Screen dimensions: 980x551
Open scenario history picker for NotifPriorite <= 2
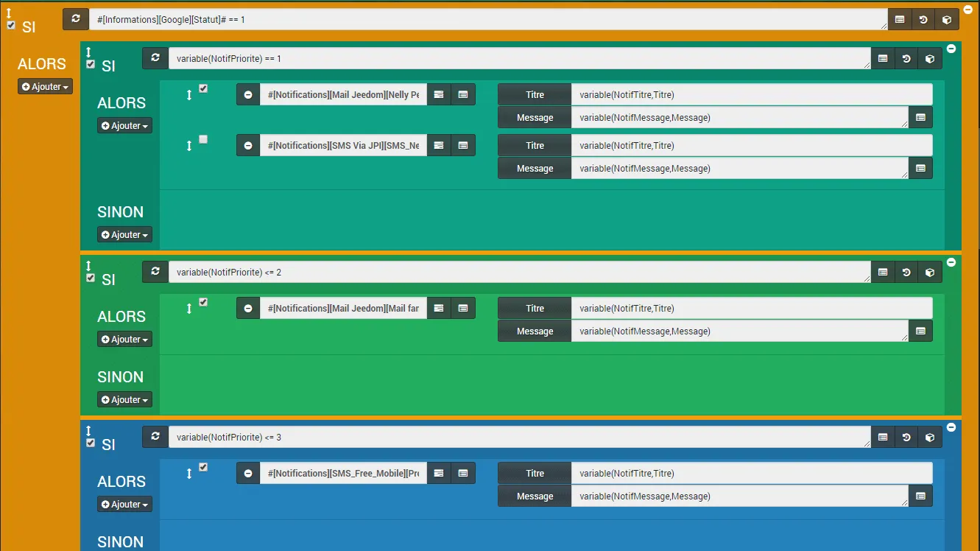pyautogui.click(x=906, y=273)
